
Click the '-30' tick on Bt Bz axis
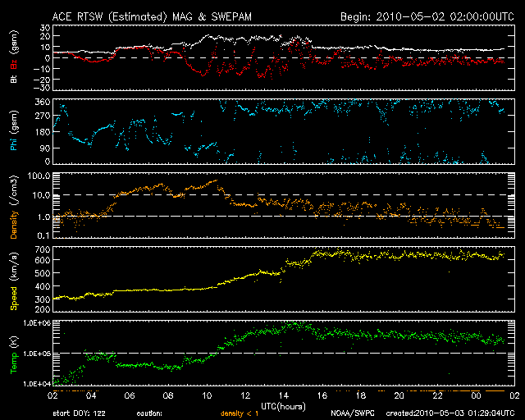(x=43, y=88)
